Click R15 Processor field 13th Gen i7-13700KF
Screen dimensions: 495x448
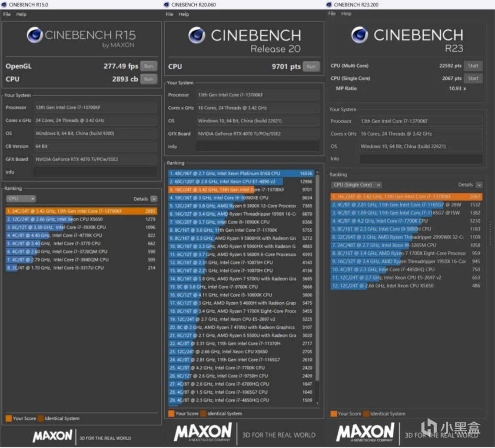pyautogui.click(x=95, y=107)
